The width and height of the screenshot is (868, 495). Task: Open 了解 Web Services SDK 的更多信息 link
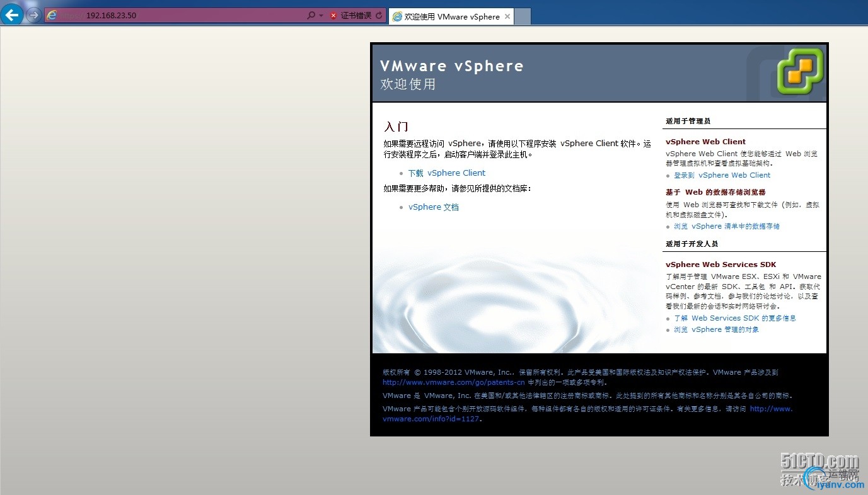point(735,319)
